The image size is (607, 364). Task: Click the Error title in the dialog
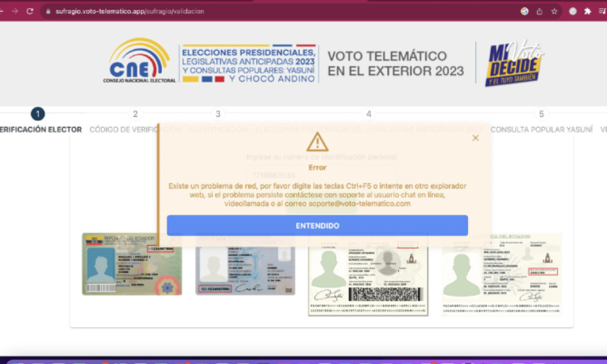(x=317, y=168)
